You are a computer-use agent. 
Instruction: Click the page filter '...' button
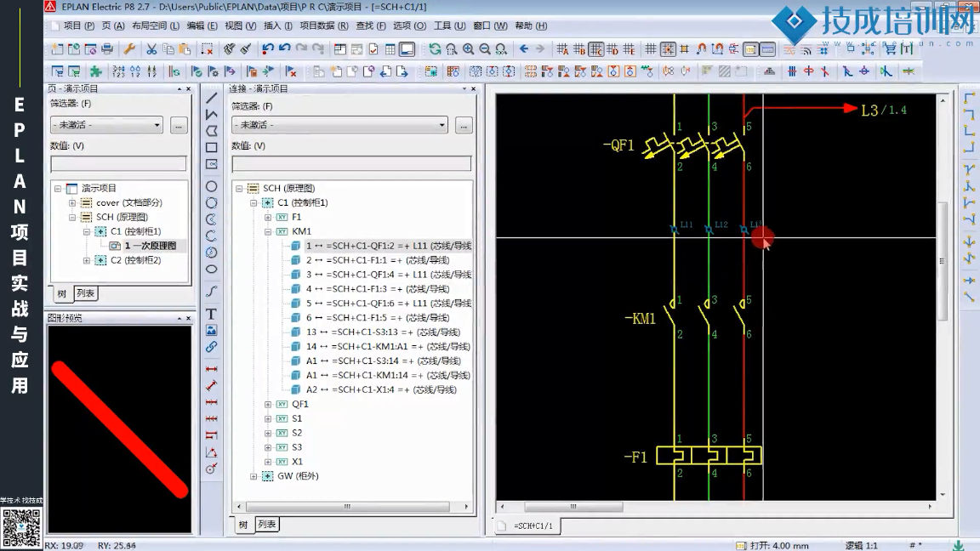coord(179,126)
